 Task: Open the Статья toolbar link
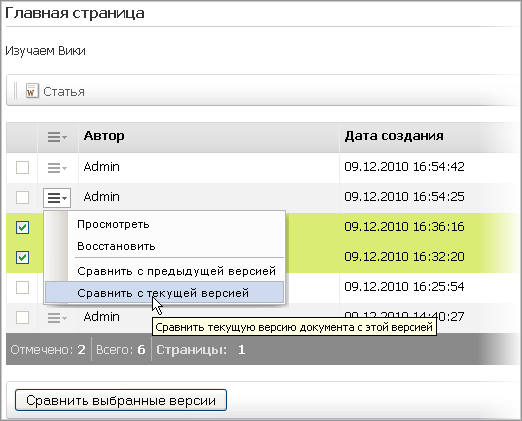click(64, 91)
